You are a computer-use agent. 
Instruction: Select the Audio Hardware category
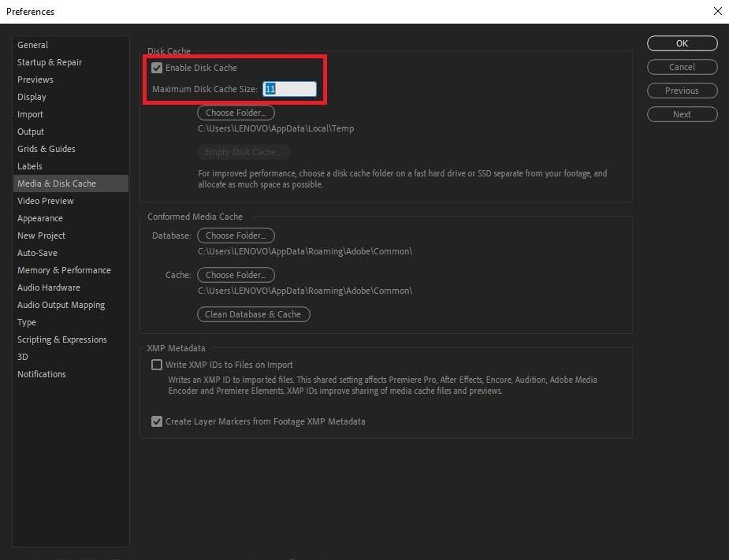(x=49, y=287)
